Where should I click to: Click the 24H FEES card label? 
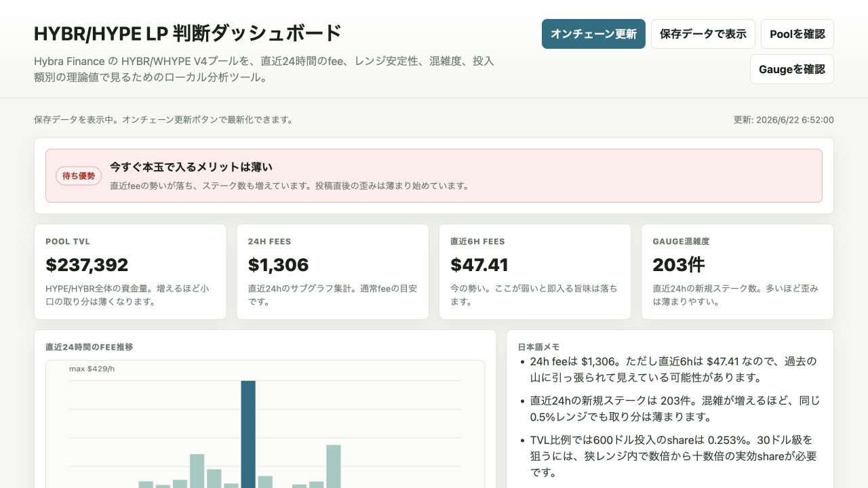[x=270, y=241]
